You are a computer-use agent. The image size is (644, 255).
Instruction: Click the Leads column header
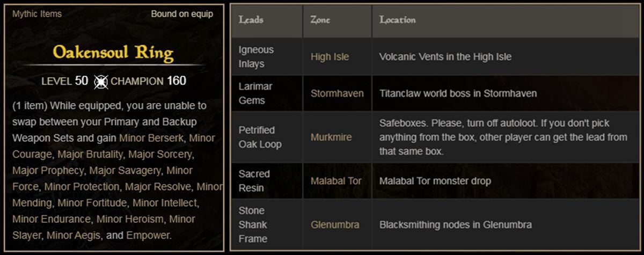point(251,20)
